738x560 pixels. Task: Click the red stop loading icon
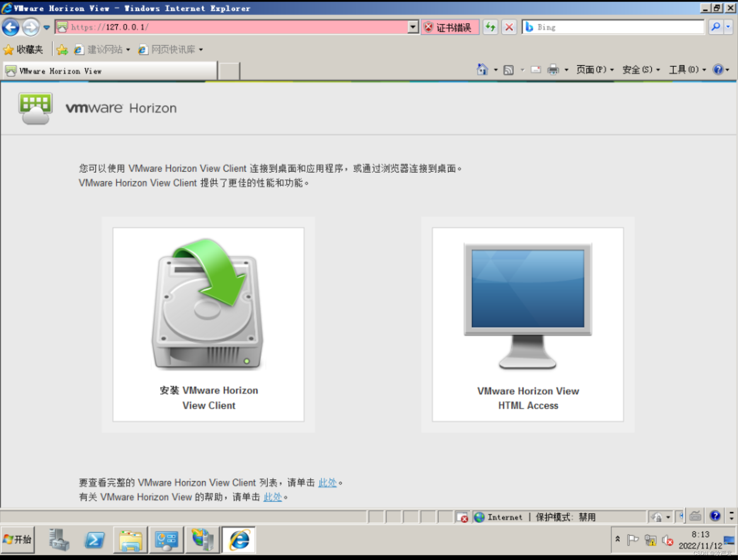pos(509,27)
